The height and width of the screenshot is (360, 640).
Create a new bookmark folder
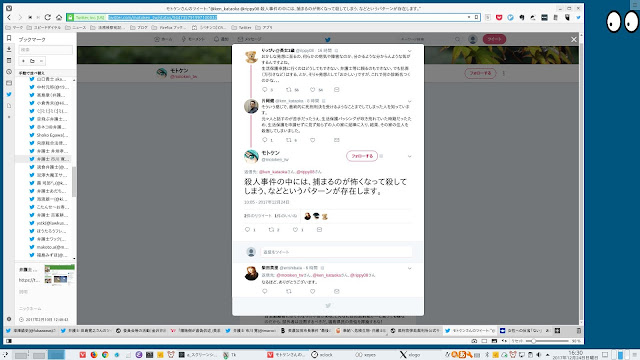[x=32, y=61]
